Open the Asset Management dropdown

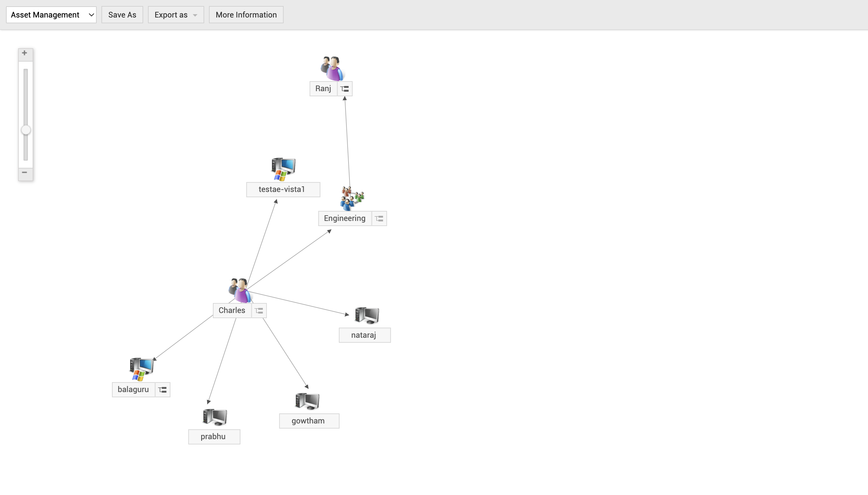click(51, 14)
